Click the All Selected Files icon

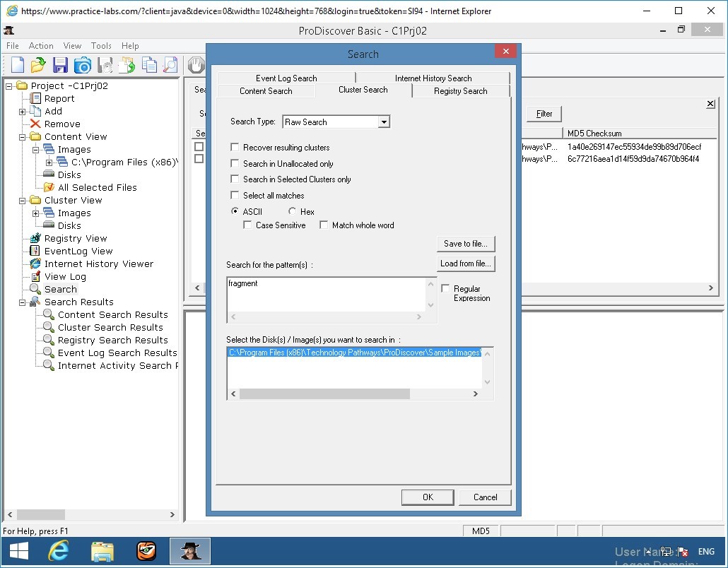pos(49,187)
